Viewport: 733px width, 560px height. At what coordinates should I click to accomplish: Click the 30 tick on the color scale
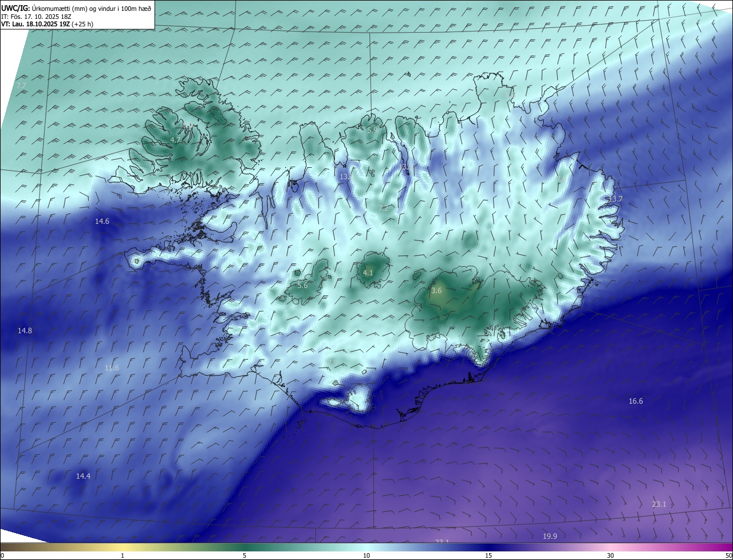pos(610,555)
